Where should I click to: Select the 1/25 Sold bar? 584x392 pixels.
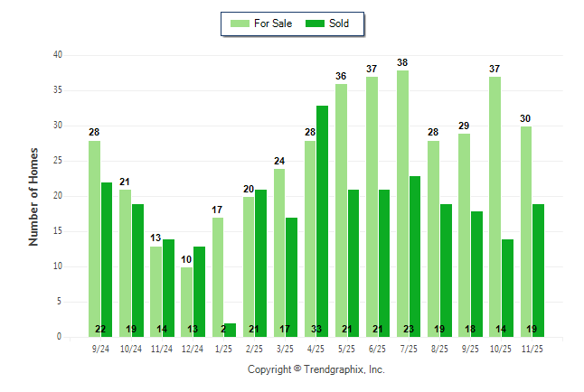230,330
